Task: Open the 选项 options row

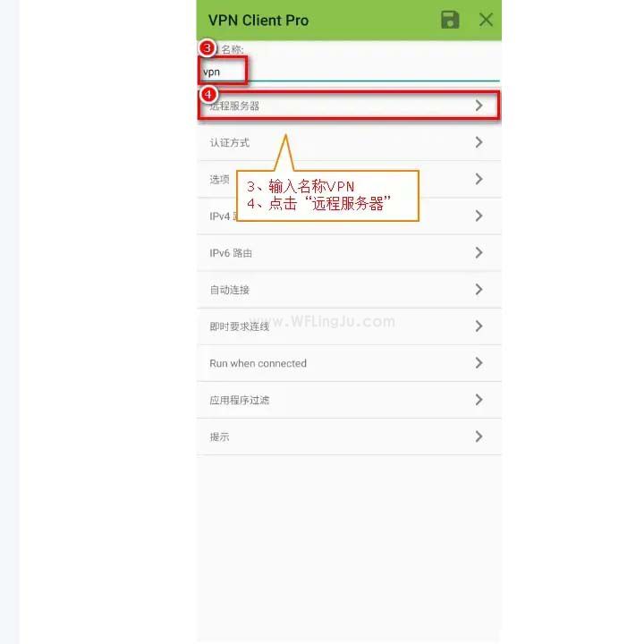Action: (x=349, y=179)
